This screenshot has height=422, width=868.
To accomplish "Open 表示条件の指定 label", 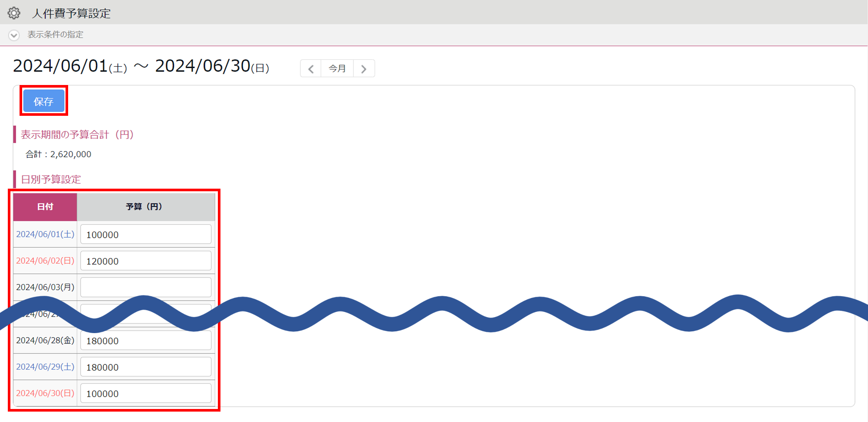I will point(55,35).
